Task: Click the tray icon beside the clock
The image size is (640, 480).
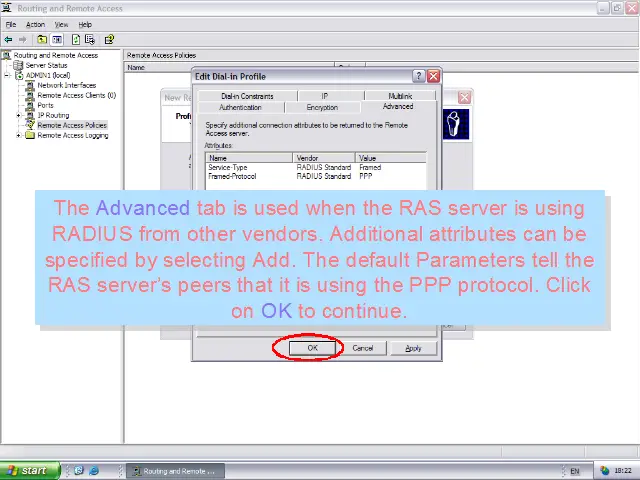Action: click(x=605, y=471)
